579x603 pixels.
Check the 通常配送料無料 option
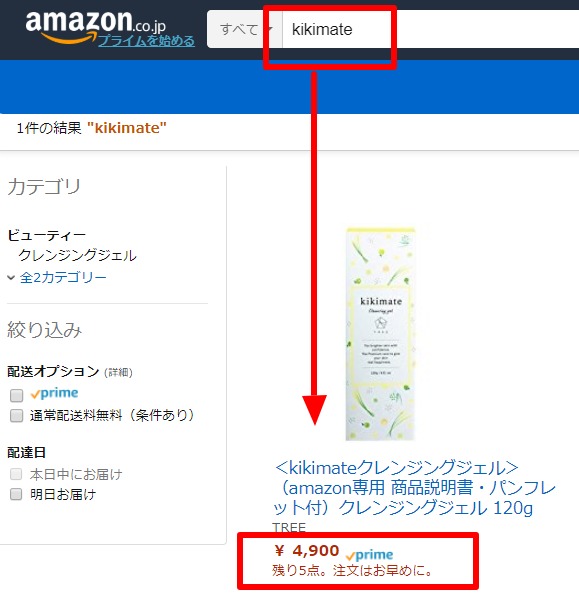17,415
